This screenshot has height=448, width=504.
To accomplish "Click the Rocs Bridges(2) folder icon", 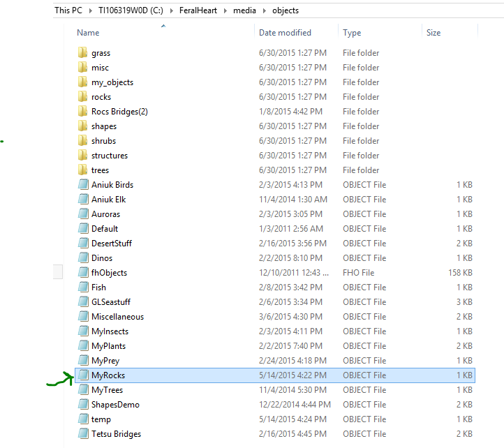I will click(82, 111).
